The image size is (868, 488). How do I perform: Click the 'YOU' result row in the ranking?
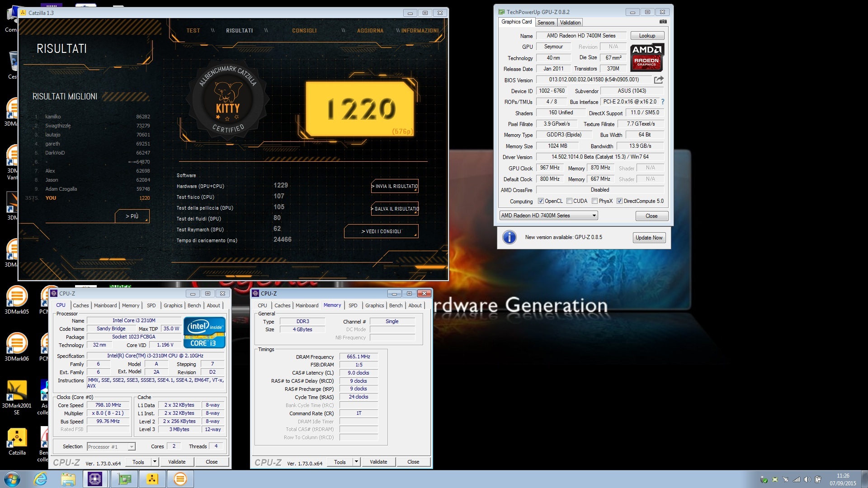tap(88, 198)
